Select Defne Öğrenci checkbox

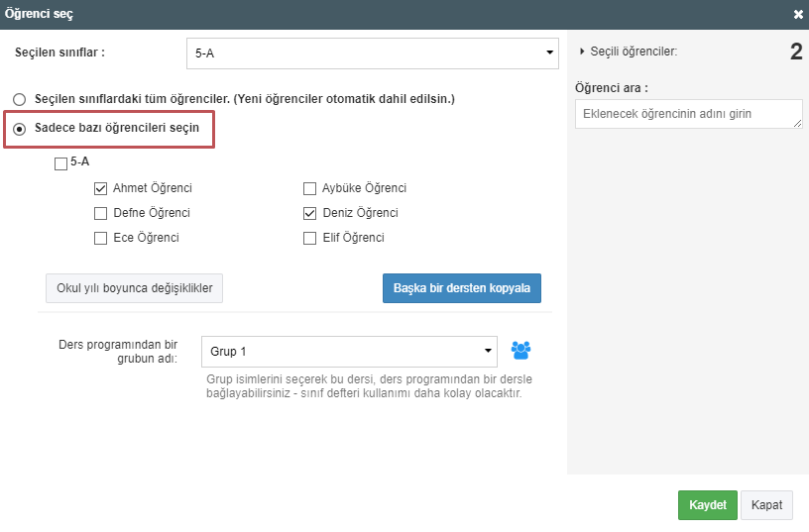pos(100,213)
